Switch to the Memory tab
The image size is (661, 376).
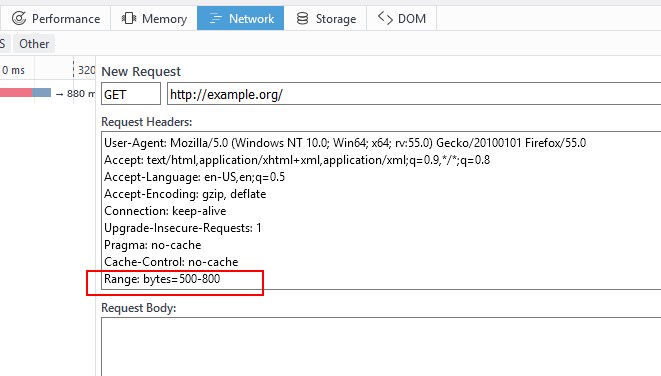click(x=154, y=18)
